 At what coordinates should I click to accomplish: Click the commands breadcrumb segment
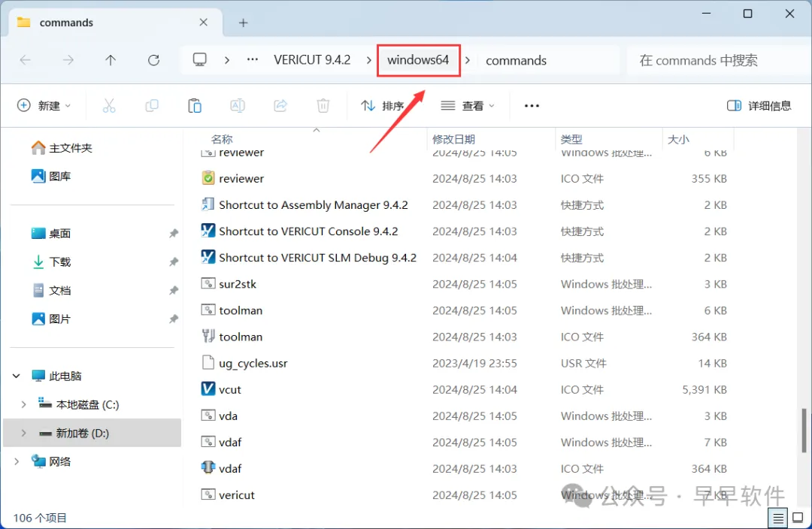pos(516,61)
